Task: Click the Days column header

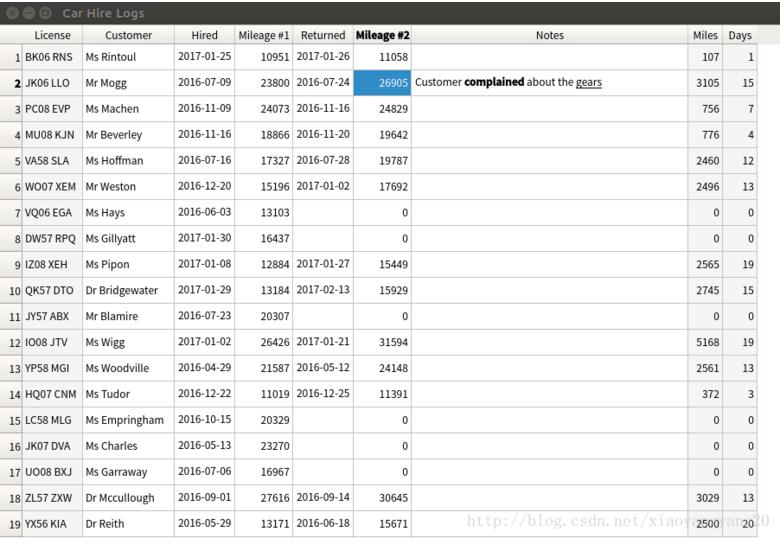Action: pyautogui.click(x=740, y=35)
